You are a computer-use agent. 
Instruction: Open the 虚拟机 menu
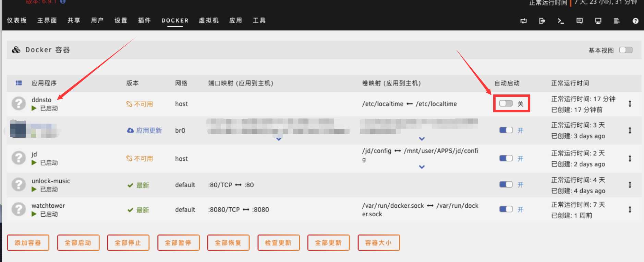(x=209, y=20)
